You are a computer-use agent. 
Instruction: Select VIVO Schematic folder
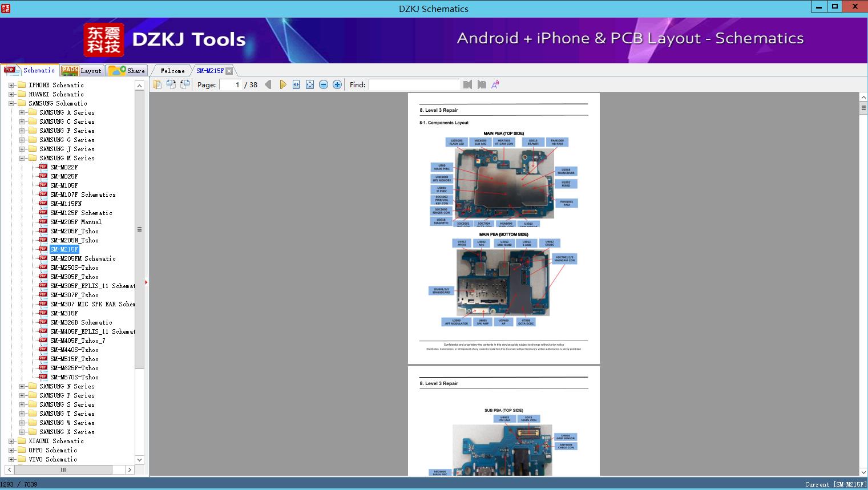(x=53, y=459)
